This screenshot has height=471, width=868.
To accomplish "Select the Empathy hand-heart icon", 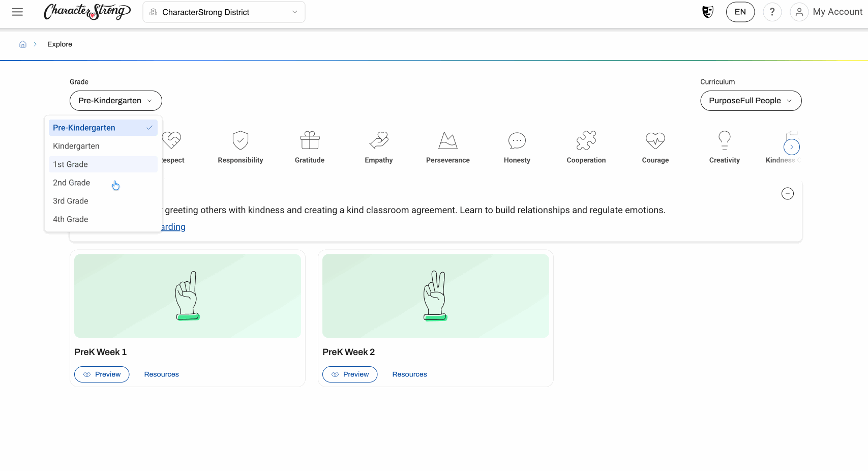I will (379, 140).
